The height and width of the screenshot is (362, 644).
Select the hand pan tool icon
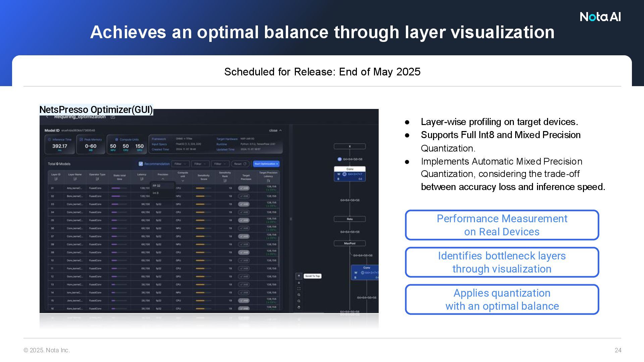click(x=299, y=307)
